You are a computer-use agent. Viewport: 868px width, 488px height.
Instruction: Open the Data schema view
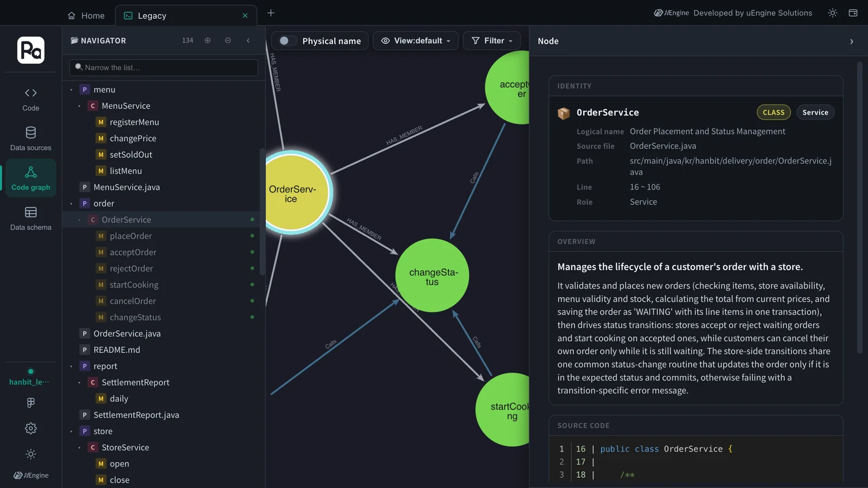pyautogui.click(x=31, y=219)
